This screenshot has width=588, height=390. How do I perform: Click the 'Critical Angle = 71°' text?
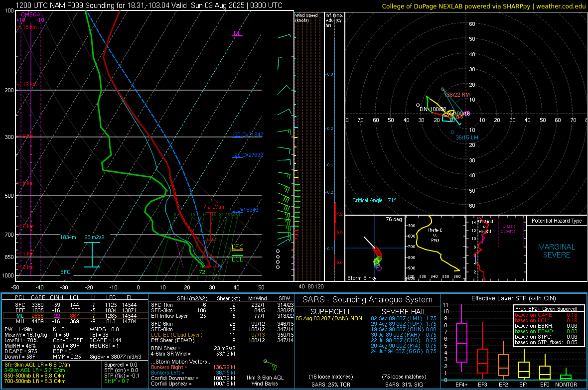tap(374, 201)
